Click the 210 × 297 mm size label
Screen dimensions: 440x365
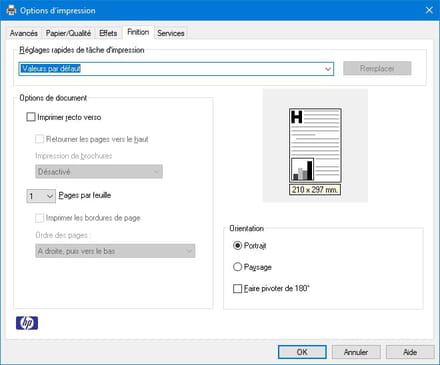tap(315, 190)
